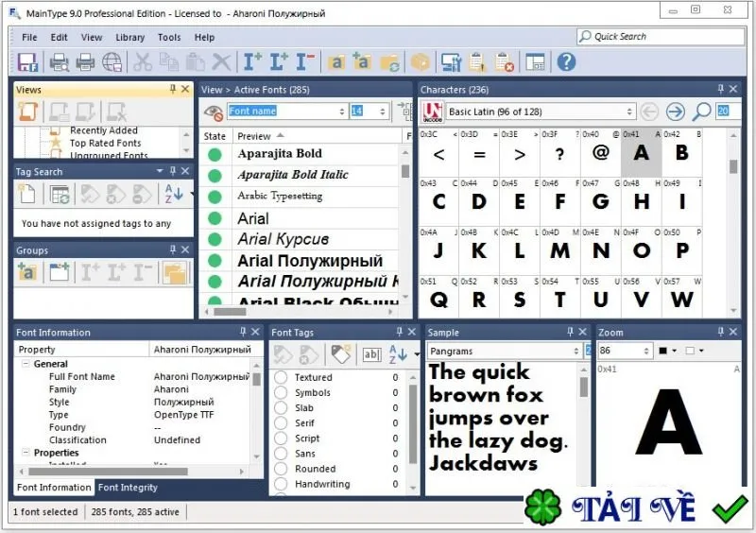Image resolution: width=756 pixels, height=533 pixels.
Task: Sort by the Preview column header
Action: 318,136
